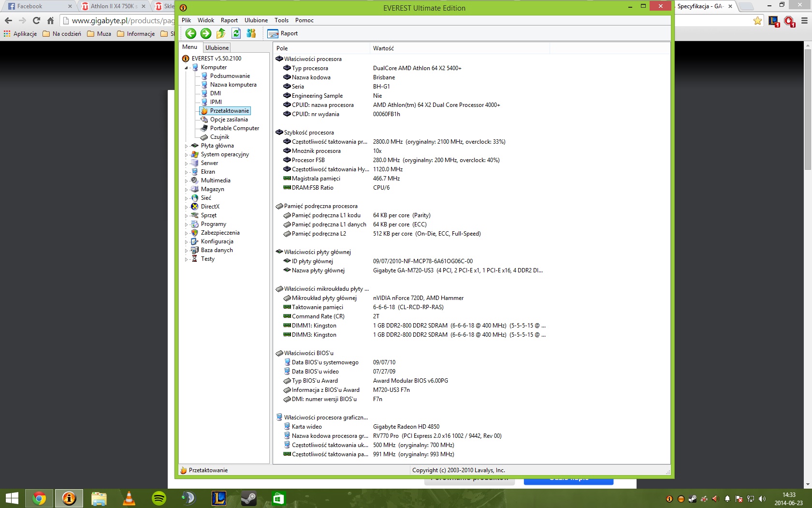Open VLC from the taskbar

pos(129,498)
